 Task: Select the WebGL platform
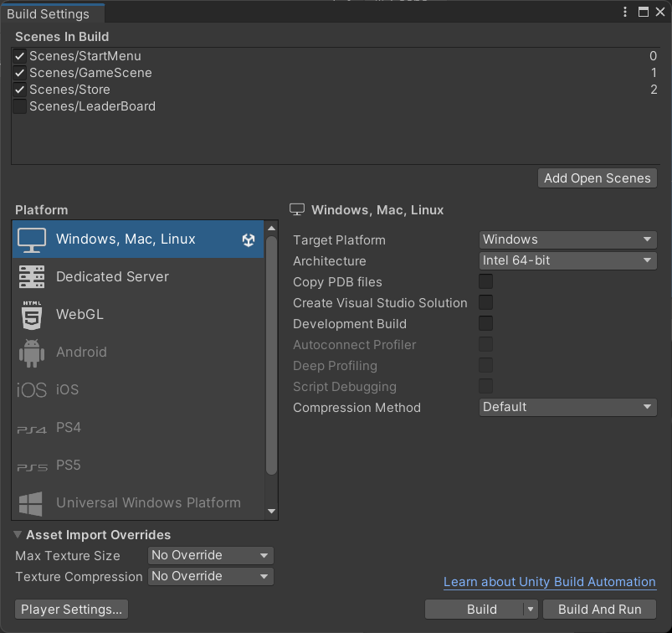pos(138,314)
